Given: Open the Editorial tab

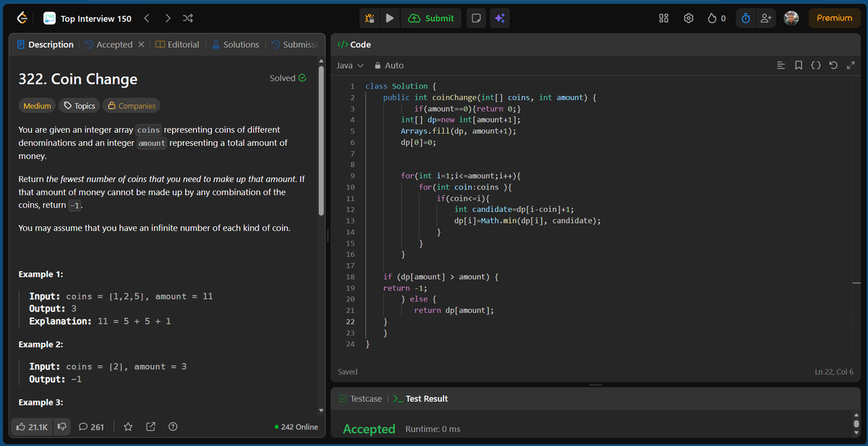Looking at the screenshot, I should [177, 45].
